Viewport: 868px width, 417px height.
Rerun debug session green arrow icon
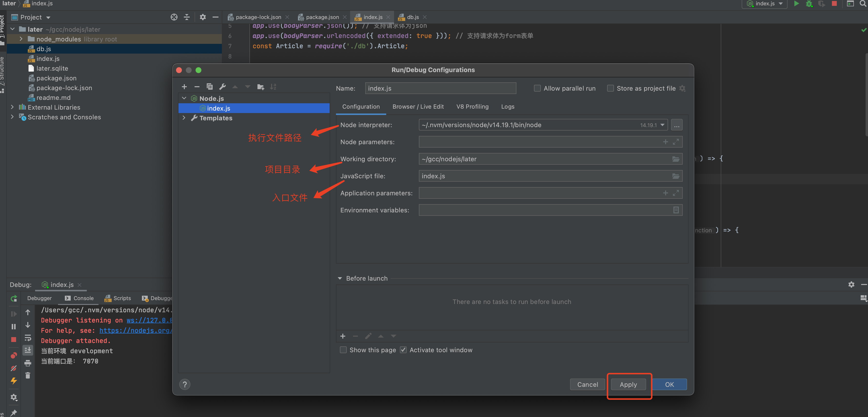pos(14,299)
